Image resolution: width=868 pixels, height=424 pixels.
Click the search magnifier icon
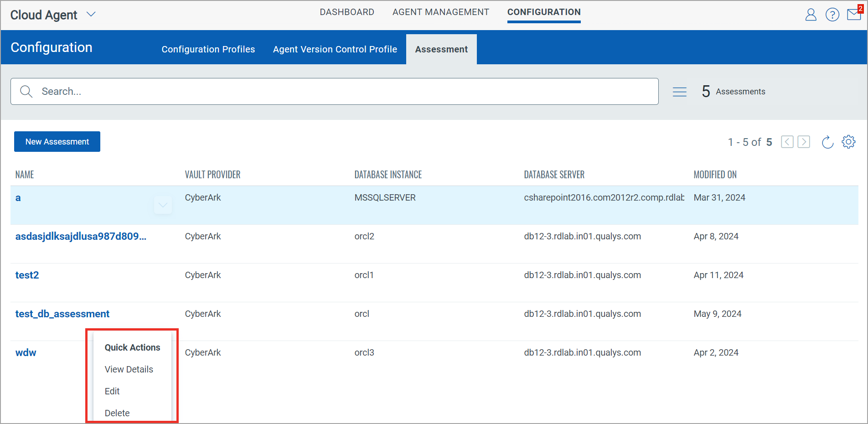click(26, 92)
